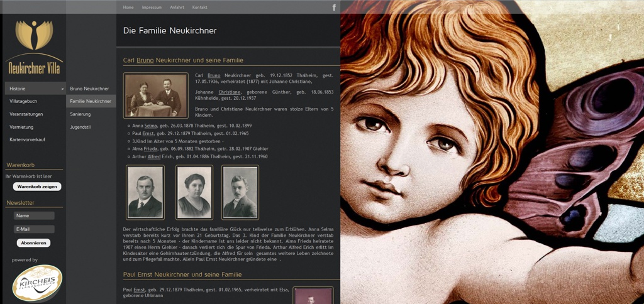644x304 pixels.
Task: Click the Neukirchner Villa logo
Action: pyautogui.click(x=34, y=48)
